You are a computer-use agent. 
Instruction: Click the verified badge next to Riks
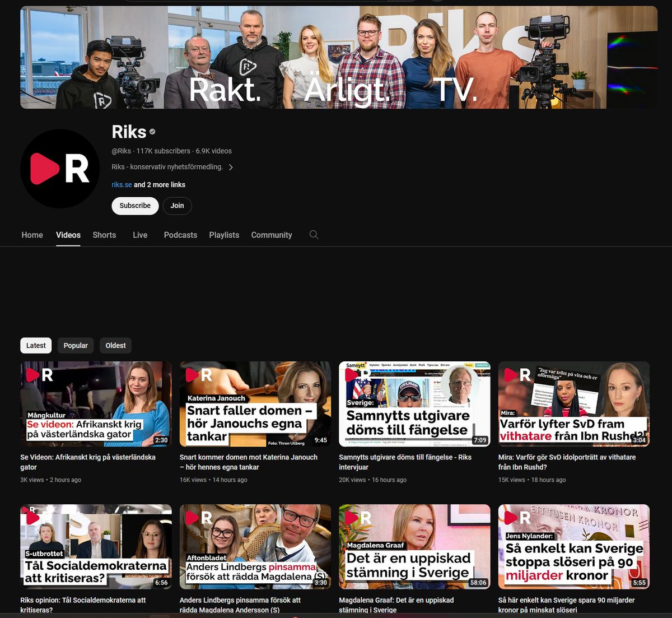pyautogui.click(x=152, y=132)
